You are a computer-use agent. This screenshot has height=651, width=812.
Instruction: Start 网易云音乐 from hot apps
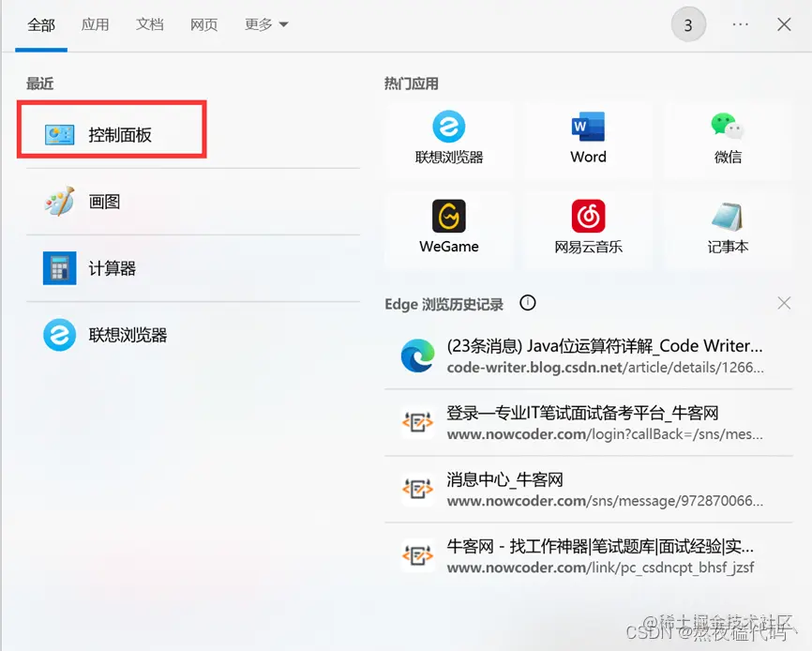pyautogui.click(x=588, y=228)
